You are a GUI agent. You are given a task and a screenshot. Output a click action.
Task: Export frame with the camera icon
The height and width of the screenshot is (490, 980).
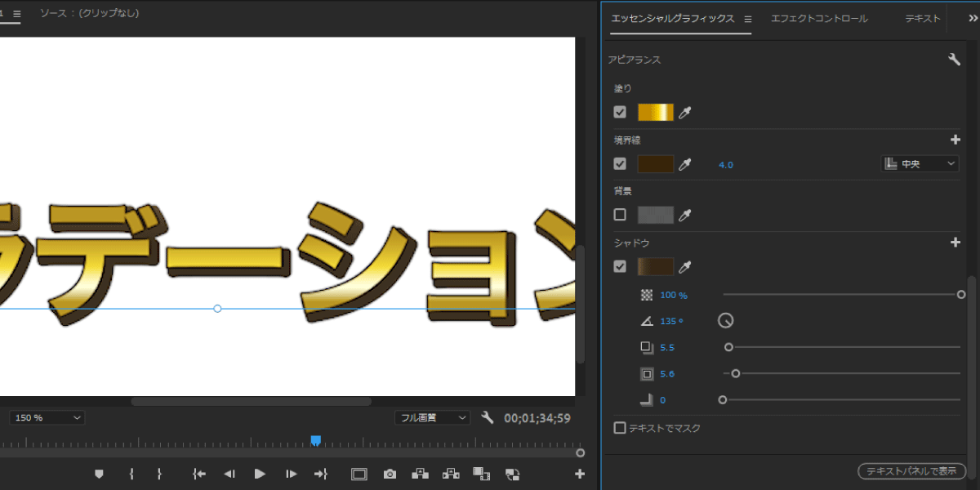390,473
